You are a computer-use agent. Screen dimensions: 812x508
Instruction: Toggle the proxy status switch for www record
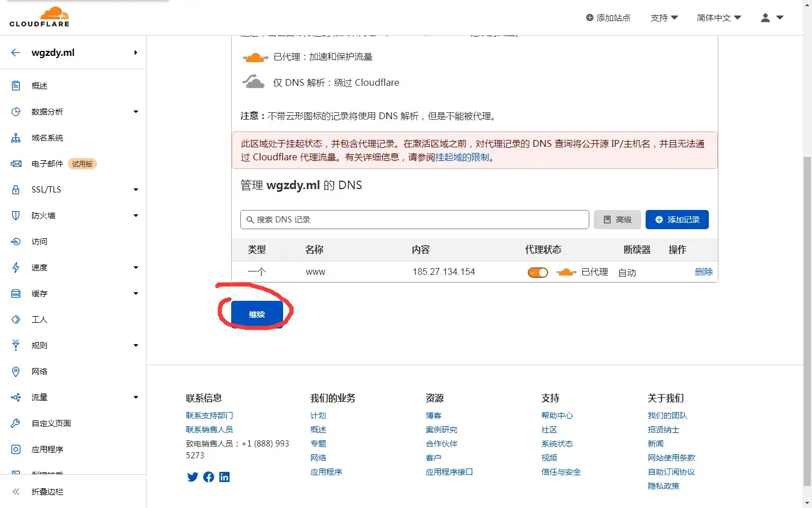click(x=537, y=273)
